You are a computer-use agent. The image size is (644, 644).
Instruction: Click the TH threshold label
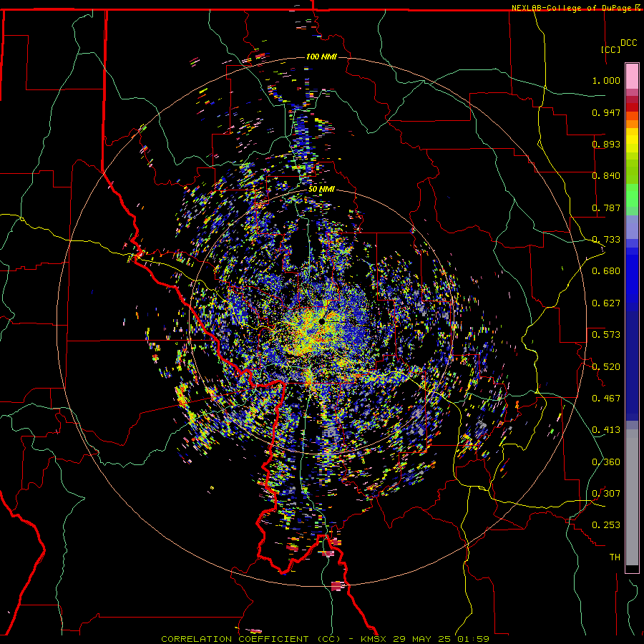[x=615, y=557]
